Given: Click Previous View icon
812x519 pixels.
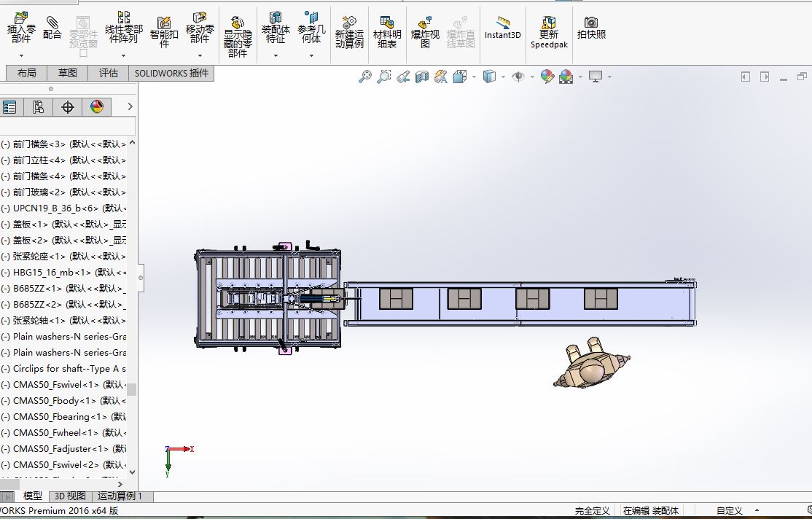Looking at the screenshot, I should coord(403,77).
